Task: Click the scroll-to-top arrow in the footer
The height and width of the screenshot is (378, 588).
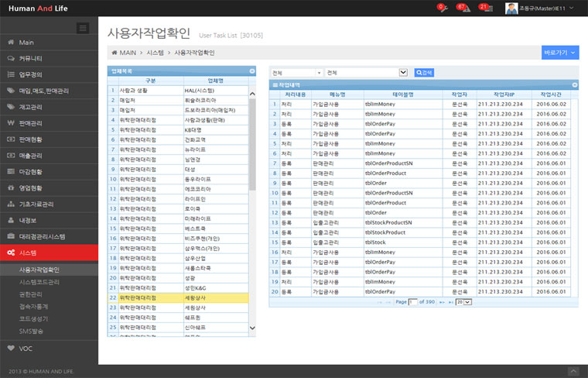Action: [573, 372]
